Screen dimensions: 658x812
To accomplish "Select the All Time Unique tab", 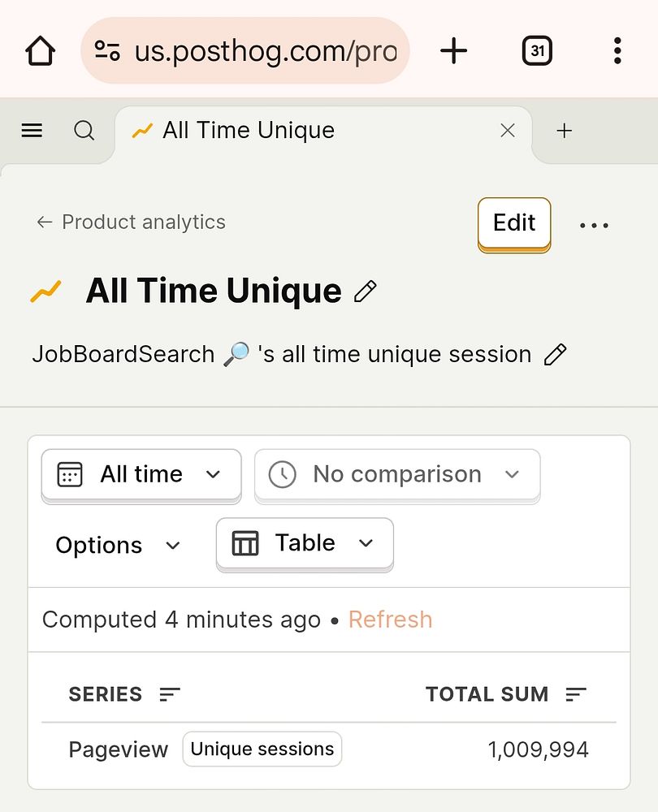I will (248, 130).
